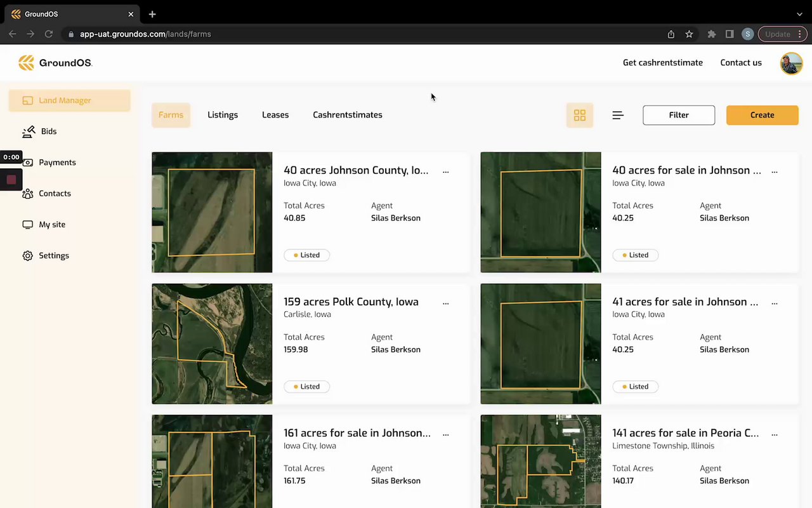Click the Create button
The width and height of the screenshot is (812, 508).
click(x=763, y=115)
